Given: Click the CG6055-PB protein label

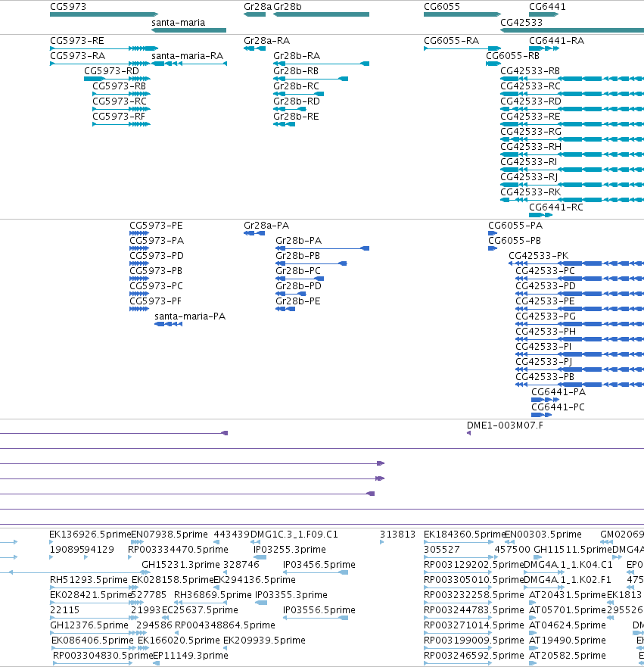Looking at the screenshot, I should tap(515, 241).
